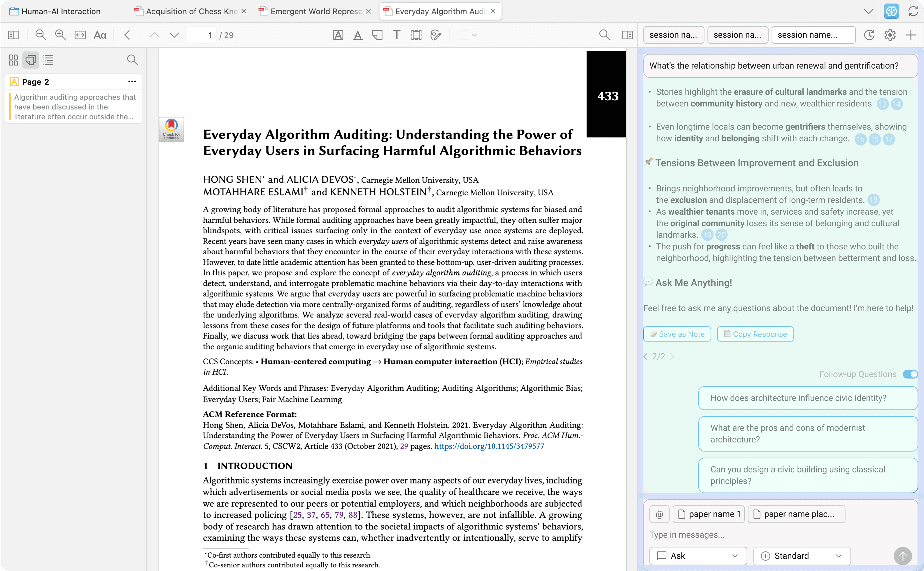Image resolution: width=924 pixels, height=571 pixels.
Task: Open the doi.org/10.1145/3479577 link
Action: (489, 446)
